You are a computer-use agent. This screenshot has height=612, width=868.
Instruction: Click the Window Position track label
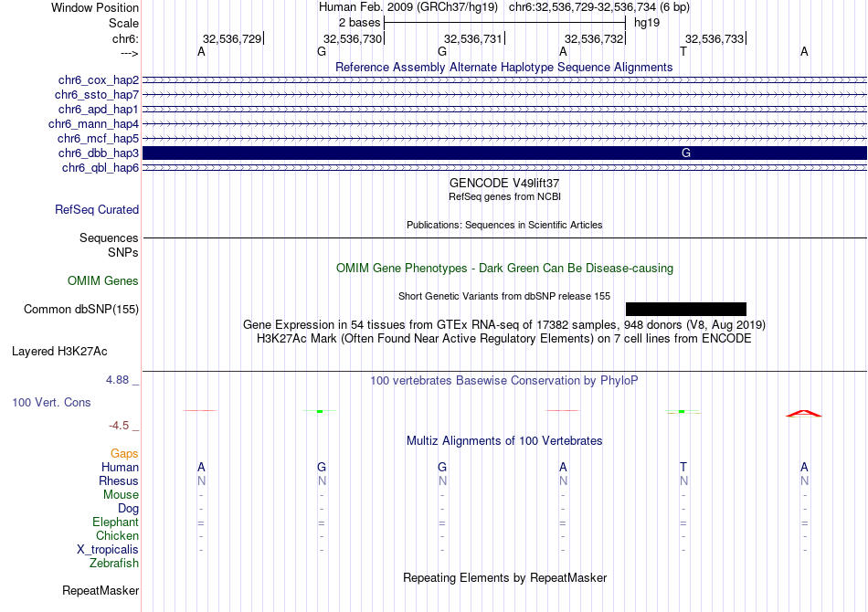95,7
